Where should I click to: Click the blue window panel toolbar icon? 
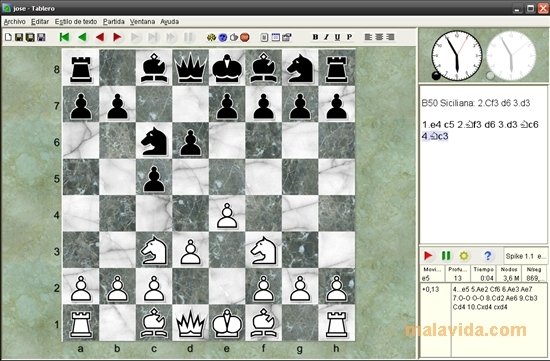click(276, 37)
